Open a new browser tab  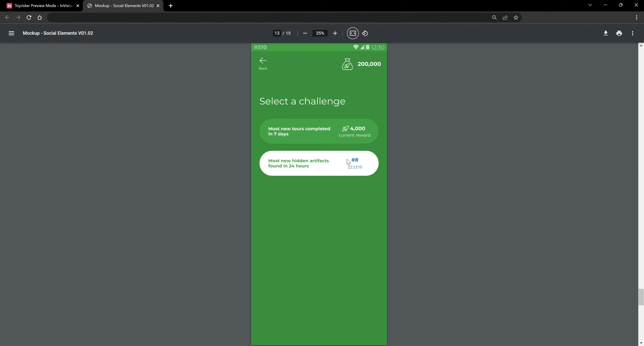pyautogui.click(x=171, y=6)
